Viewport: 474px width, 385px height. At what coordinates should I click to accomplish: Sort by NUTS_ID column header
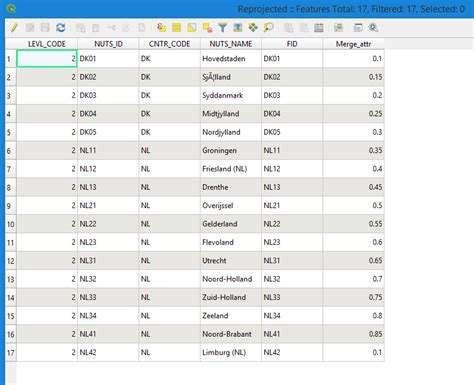pyautogui.click(x=108, y=44)
